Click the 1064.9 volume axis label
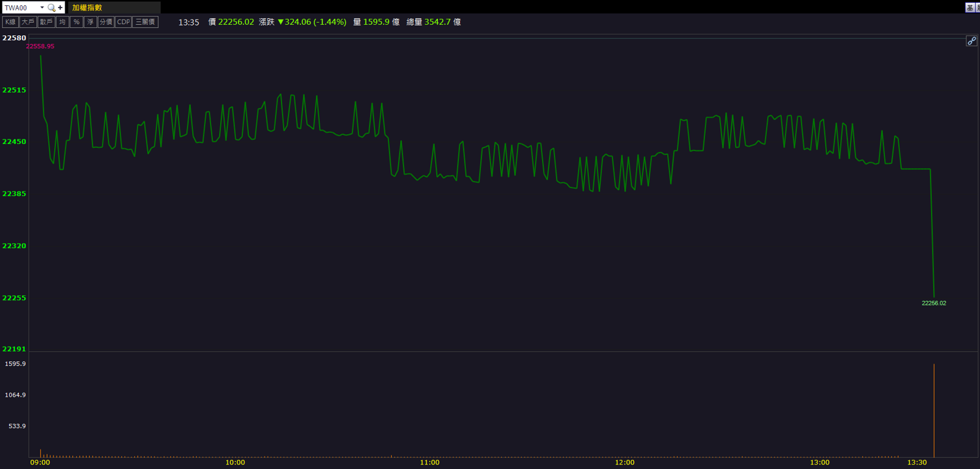 click(15, 395)
